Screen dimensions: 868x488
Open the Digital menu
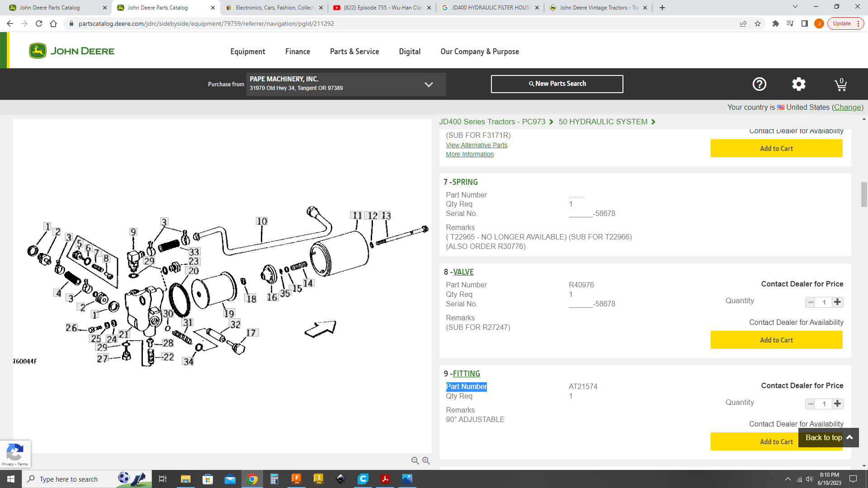tap(410, 52)
